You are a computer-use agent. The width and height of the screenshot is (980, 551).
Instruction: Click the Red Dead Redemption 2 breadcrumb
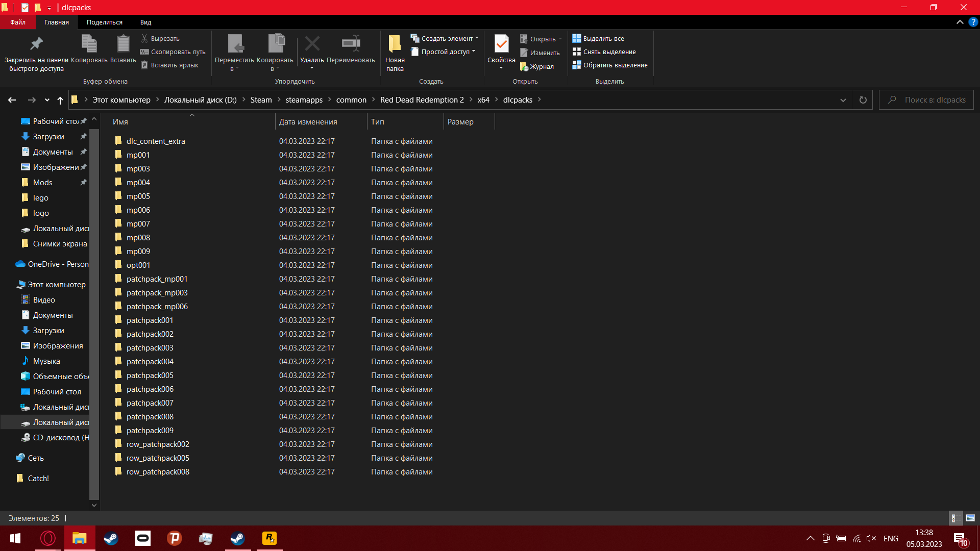click(422, 100)
